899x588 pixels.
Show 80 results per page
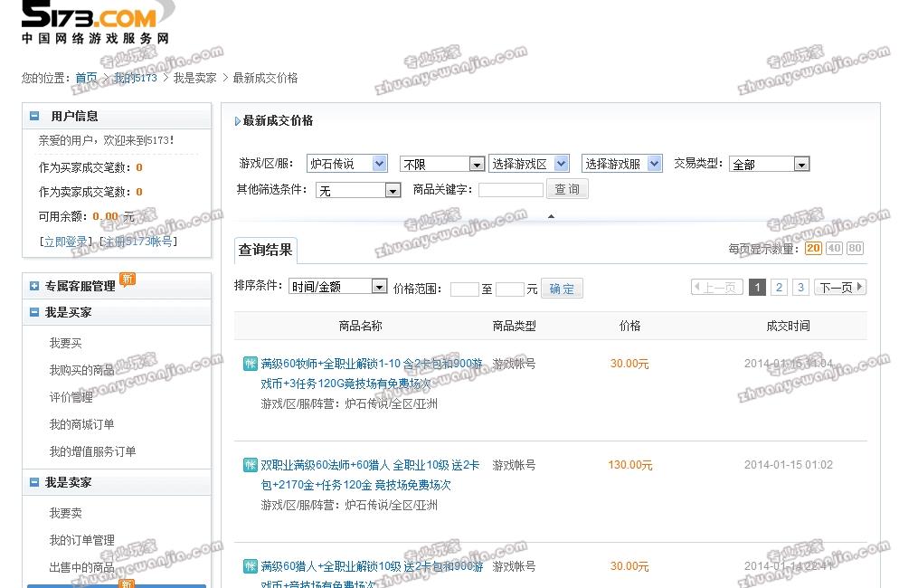coord(855,249)
